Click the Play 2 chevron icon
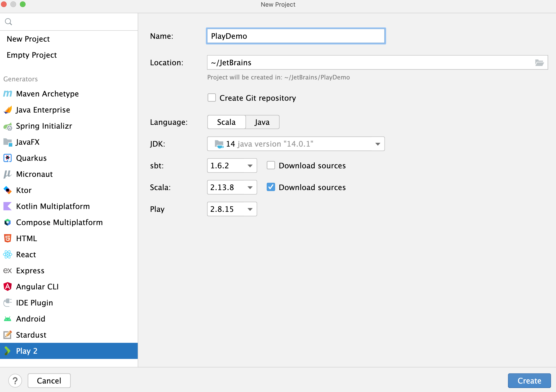556x392 pixels. coord(8,351)
